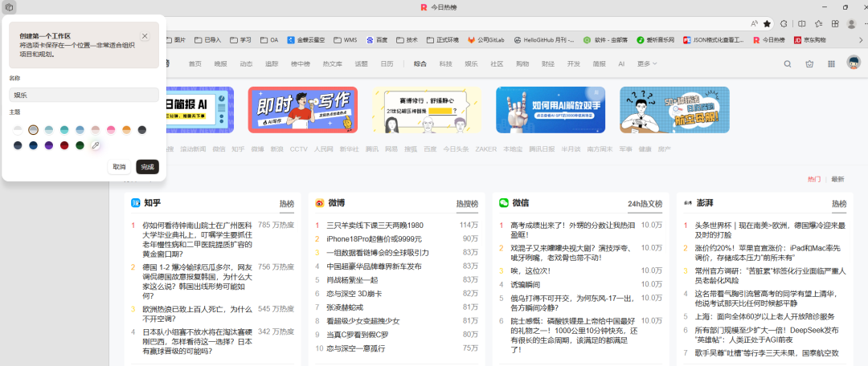Viewport: 868px width, 366px height.
Task: Open the 软件 - 虫部落 bookmark
Action: pyautogui.click(x=605, y=40)
